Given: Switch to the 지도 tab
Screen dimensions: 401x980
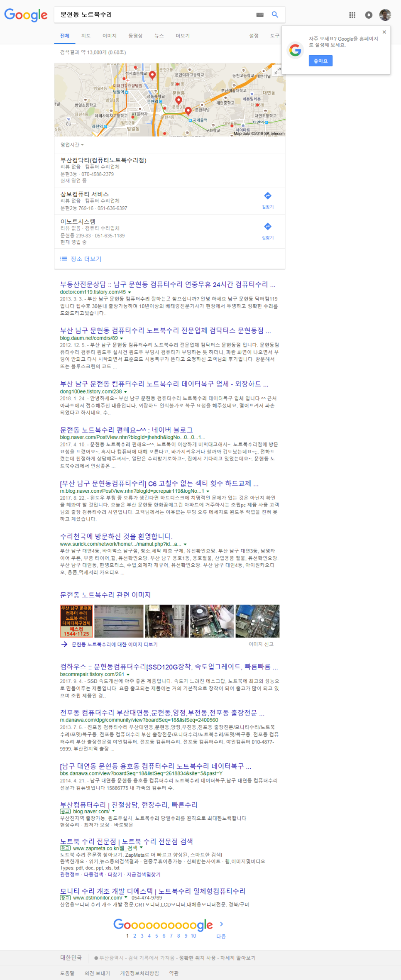Looking at the screenshot, I should click(86, 36).
